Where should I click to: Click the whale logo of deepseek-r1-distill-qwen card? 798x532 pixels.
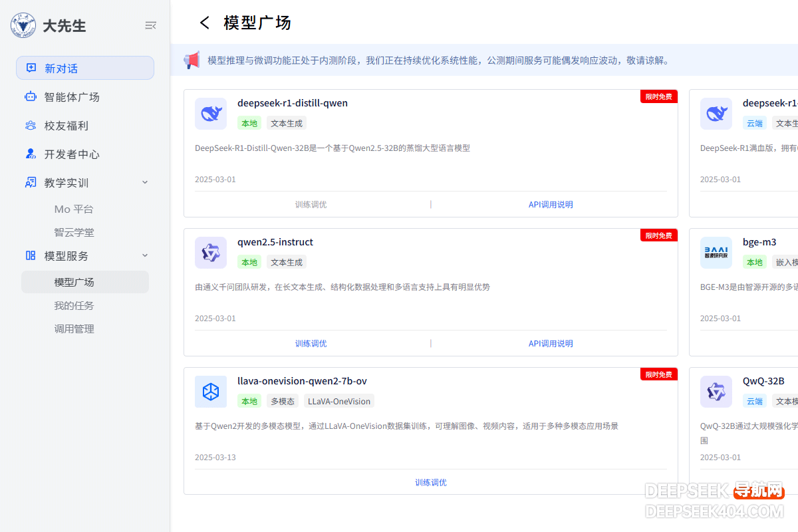coord(211,114)
